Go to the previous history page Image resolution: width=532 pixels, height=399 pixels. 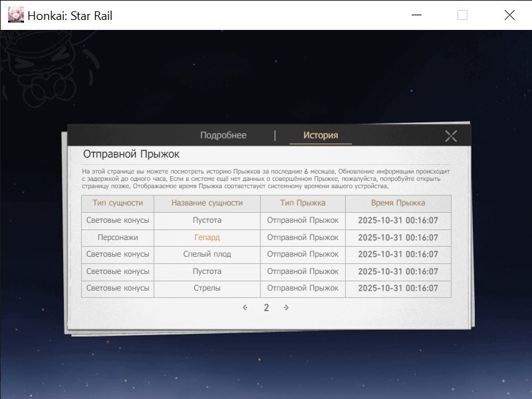tap(245, 307)
